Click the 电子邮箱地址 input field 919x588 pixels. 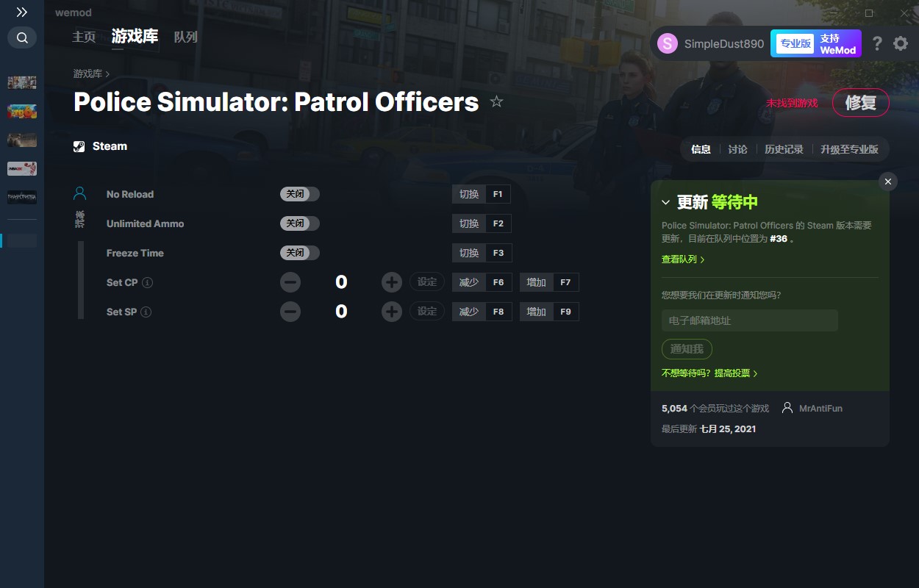750,320
